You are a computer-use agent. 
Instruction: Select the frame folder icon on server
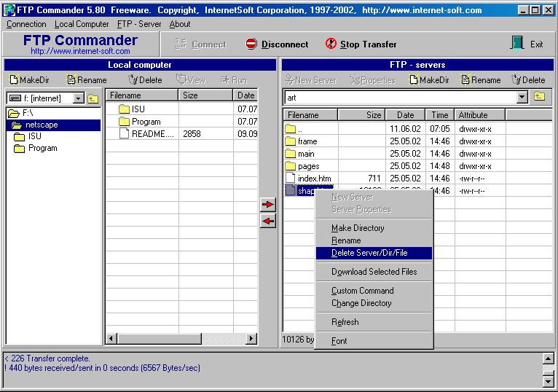291,141
